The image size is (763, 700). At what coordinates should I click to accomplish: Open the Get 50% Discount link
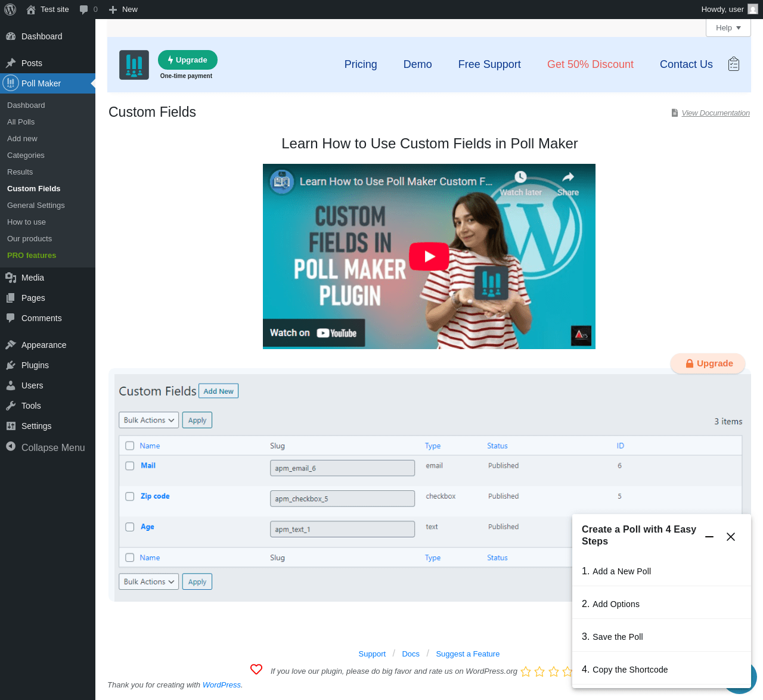(590, 64)
